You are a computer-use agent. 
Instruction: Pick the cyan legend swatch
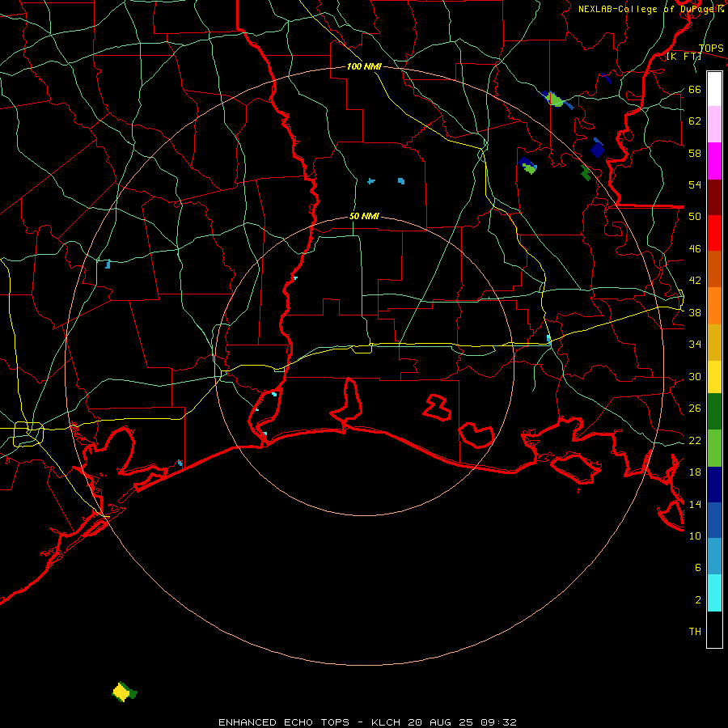tap(714, 593)
